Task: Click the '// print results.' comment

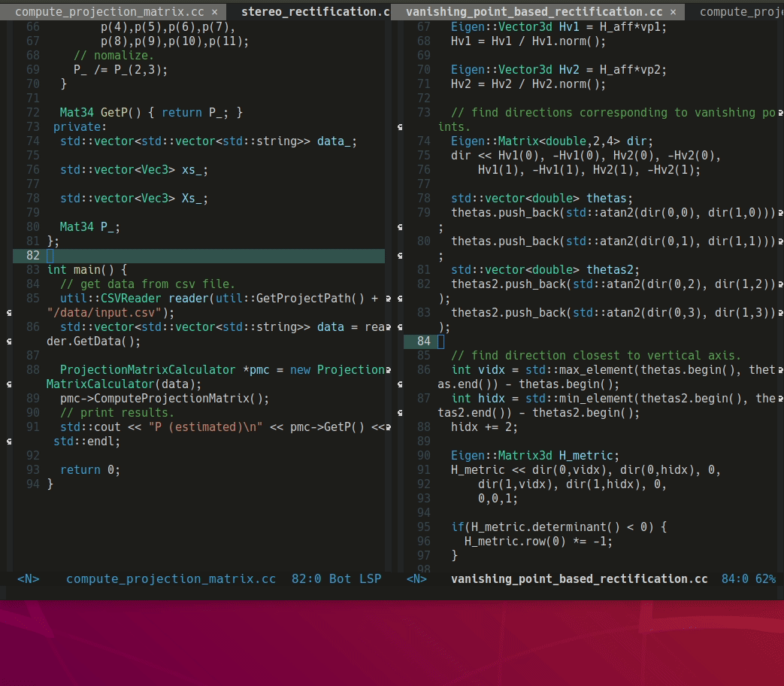Action: point(117,413)
